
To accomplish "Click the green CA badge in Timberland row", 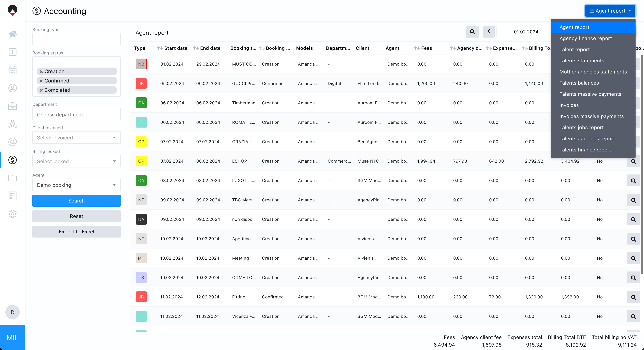I will coord(141,103).
